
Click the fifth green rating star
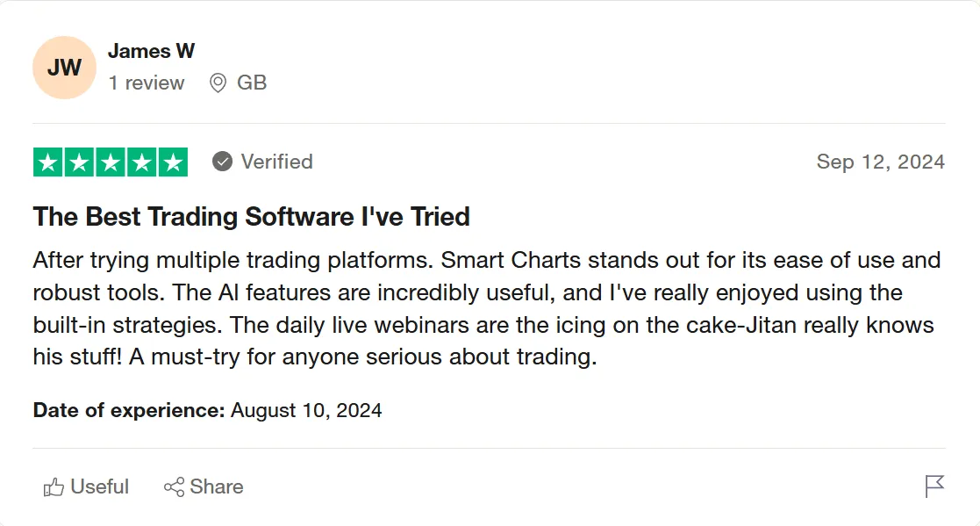pos(173,162)
